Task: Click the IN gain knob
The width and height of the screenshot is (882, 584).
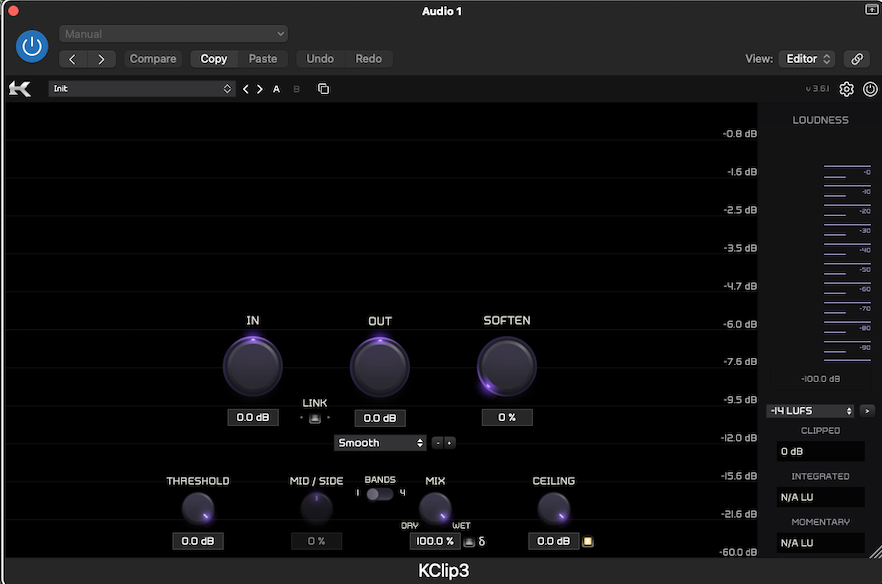Action: (253, 366)
